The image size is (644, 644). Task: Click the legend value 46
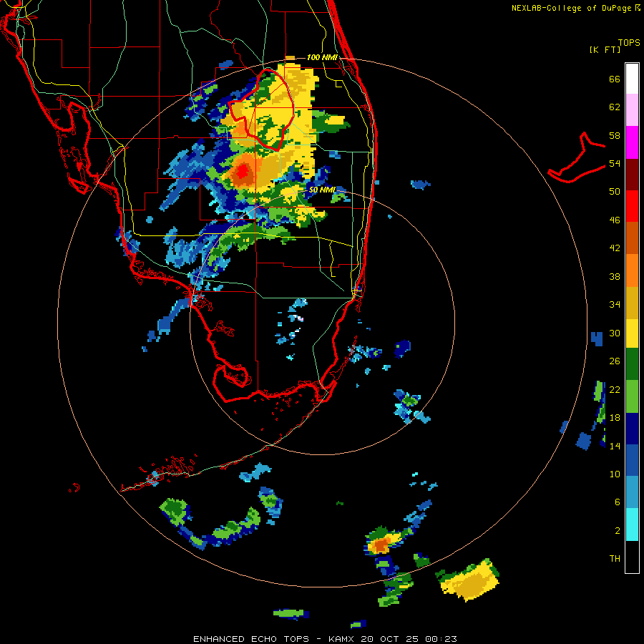tap(615, 220)
